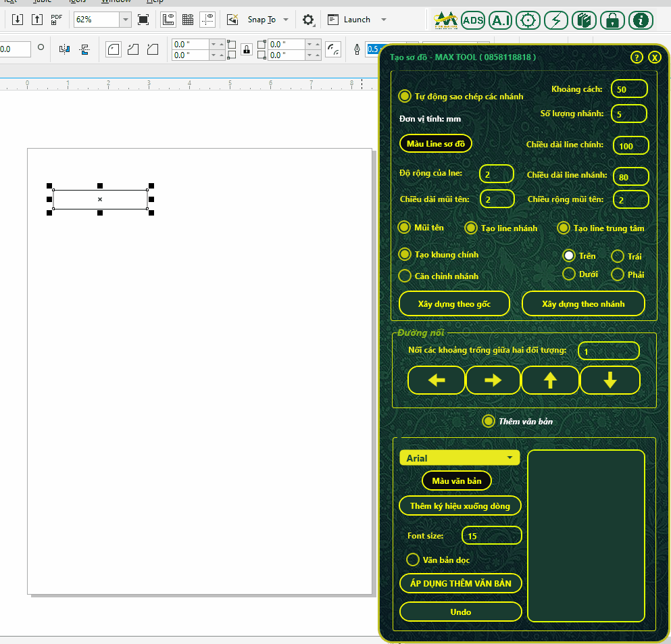Enable the 'Văn bản dọc' option
The height and width of the screenshot is (644, 671).
(x=413, y=560)
